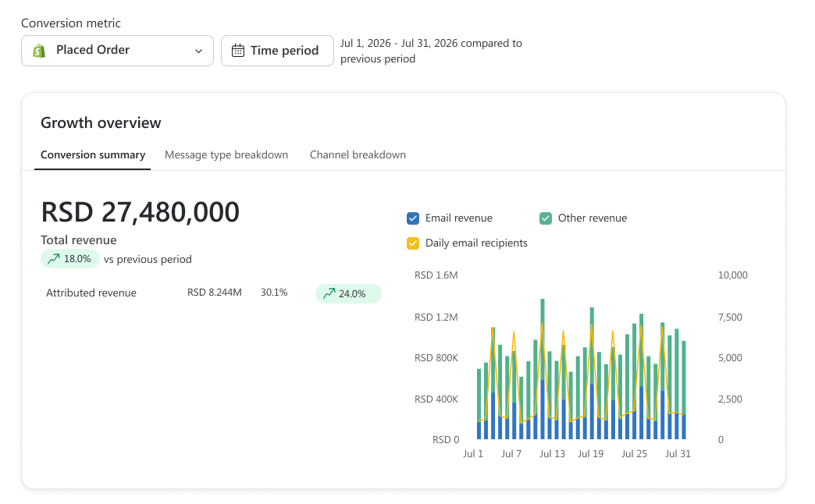Click the RSD 800K axis label
Viewport: 815px width, 504px height.
point(436,358)
